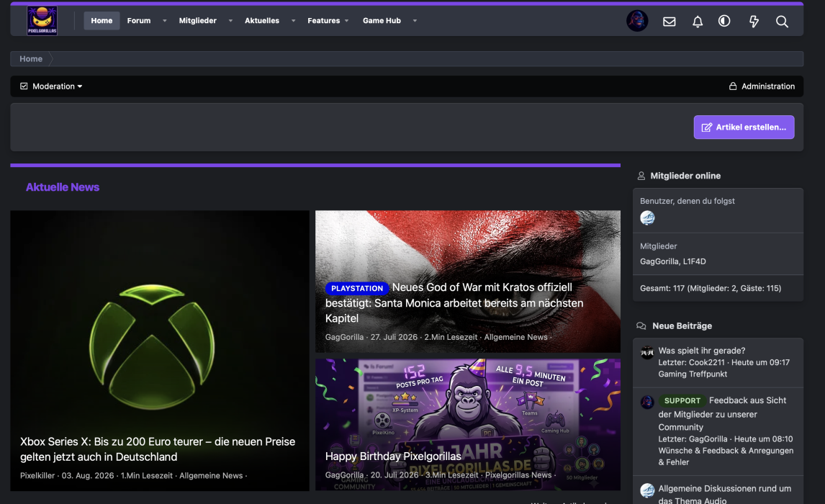Click avatar beside 'Allgemeine Diskussionen rund um' post
The height and width of the screenshot is (504, 825).
647,490
